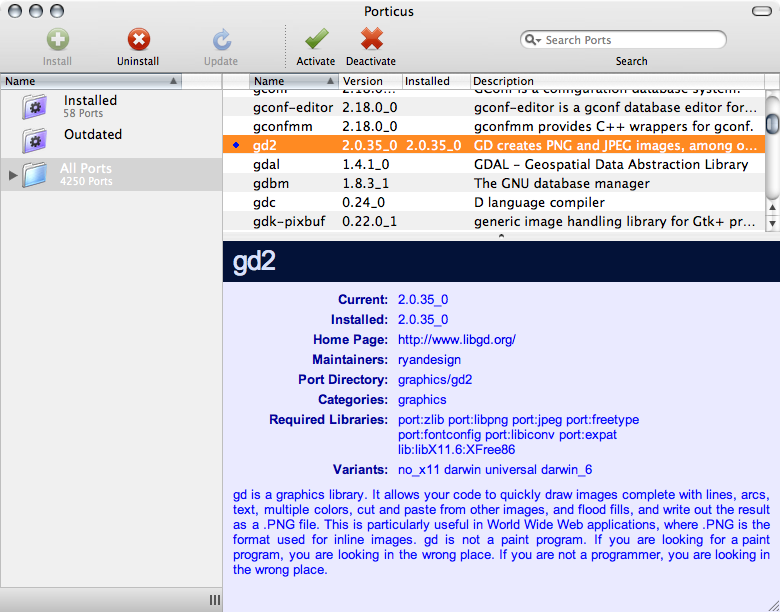Click the port list scrollbar thumb
This screenshot has height=612, width=780.
[773, 123]
